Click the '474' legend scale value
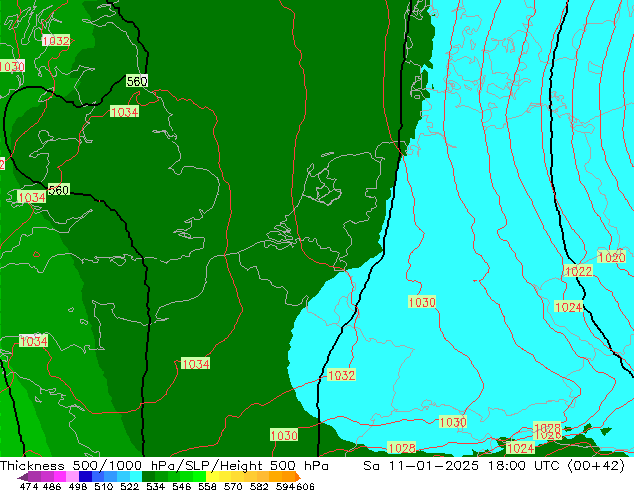 29,486
